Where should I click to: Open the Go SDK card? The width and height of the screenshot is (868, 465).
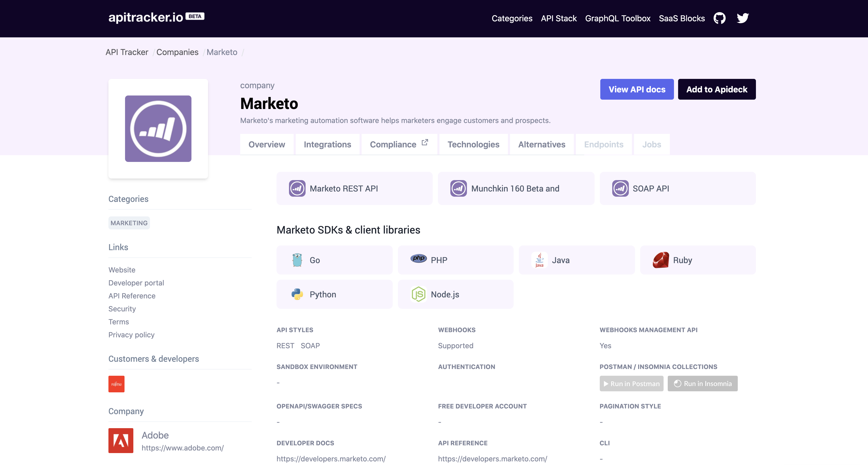[x=334, y=260]
